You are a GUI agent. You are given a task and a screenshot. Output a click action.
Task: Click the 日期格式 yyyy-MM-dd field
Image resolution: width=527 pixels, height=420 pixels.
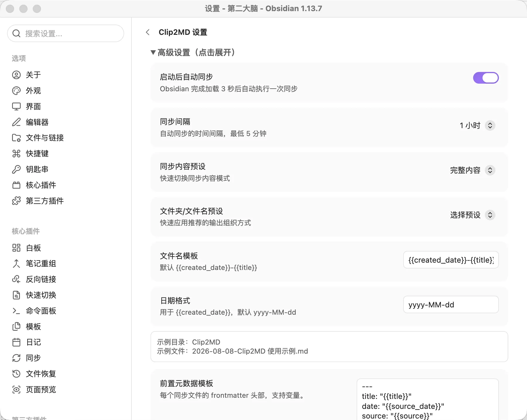pos(451,304)
